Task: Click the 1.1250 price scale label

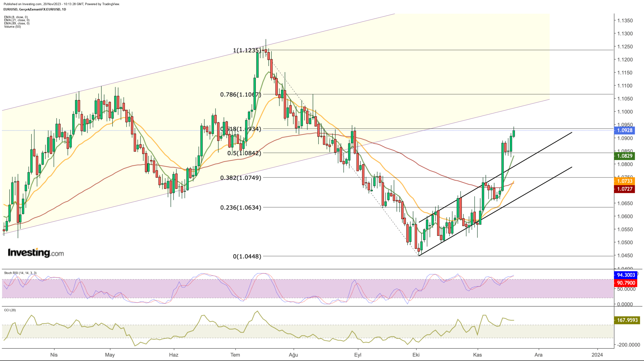Action: [625, 47]
